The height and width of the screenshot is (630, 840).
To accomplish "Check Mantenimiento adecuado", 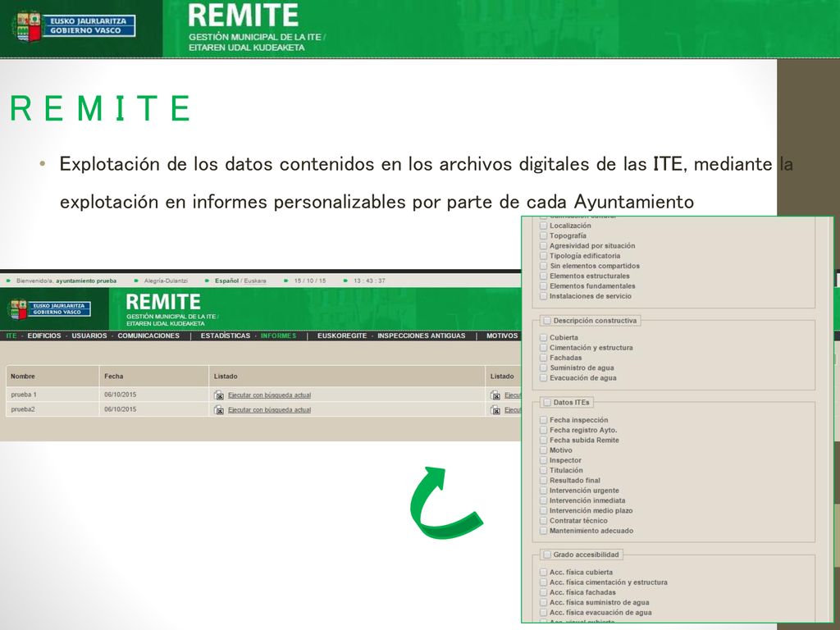I will click(543, 531).
